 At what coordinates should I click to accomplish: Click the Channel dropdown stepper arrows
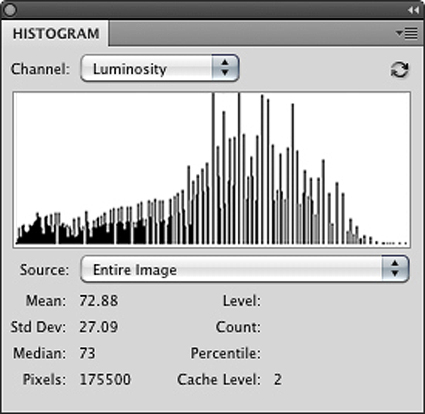point(225,68)
